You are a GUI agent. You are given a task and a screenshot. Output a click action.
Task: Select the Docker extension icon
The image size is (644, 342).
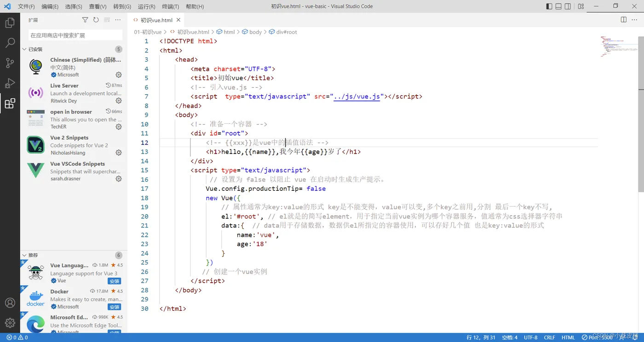[36, 298]
